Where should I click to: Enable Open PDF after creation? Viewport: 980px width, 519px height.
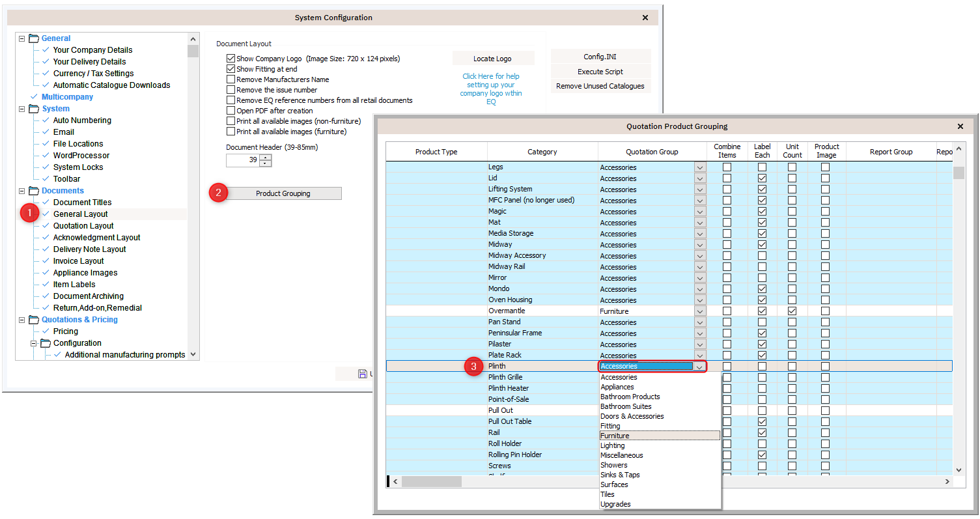point(231,111)
